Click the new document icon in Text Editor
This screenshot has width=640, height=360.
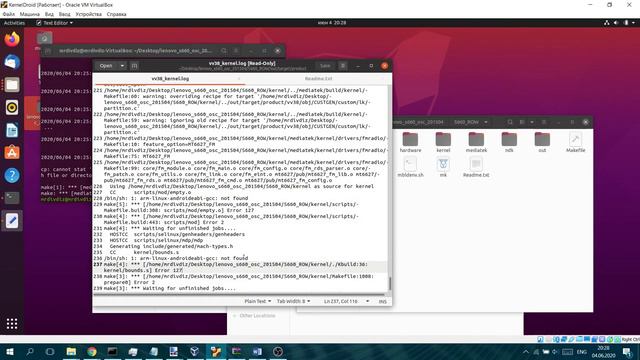click(x=134, y=66)
